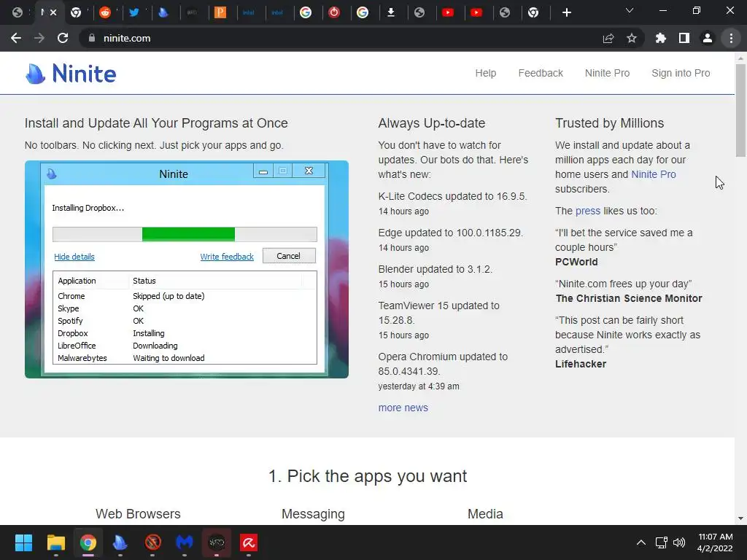Screen dimensions: 747x560
Task: Open Chrome's three-dot menu
Action: [x=731, y=38]
